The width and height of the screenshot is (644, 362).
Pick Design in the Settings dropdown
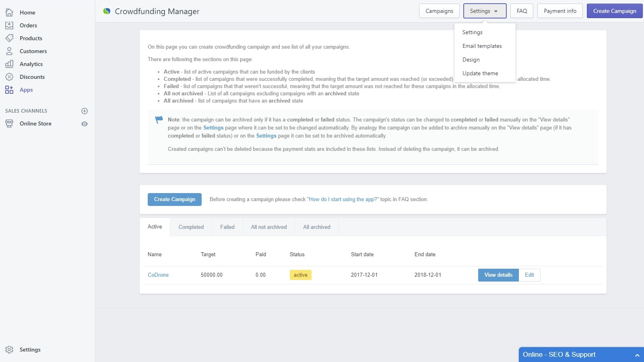471,60
